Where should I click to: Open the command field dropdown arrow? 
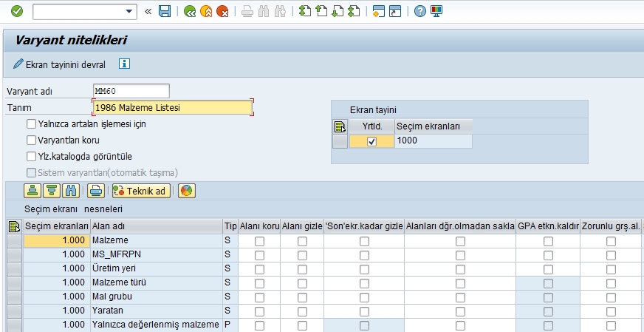[130, 11]
